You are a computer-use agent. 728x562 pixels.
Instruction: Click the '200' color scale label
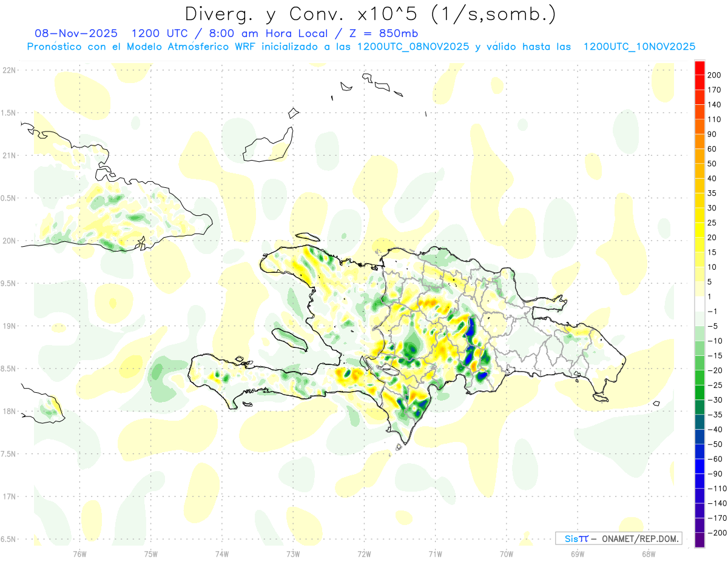point(715,75)
